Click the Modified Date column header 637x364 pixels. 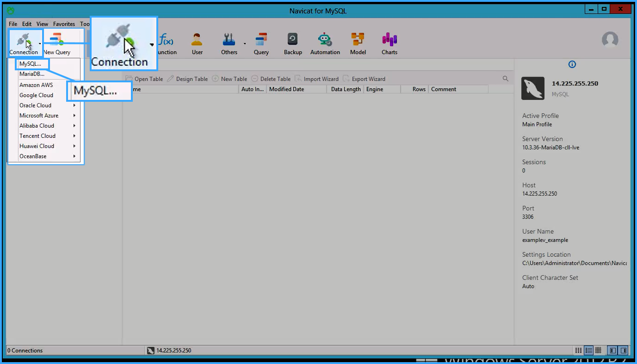(296, 89)
